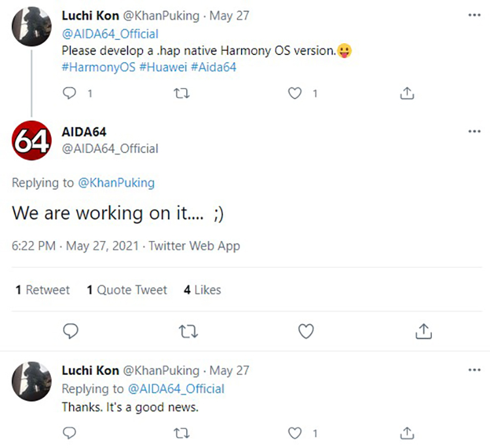Click the @KhanPuking mention in Replying to
The width and height of the screenshot is (490, 448).
point(116,183)
